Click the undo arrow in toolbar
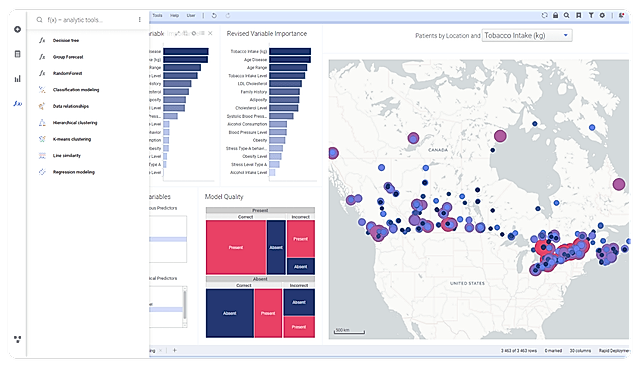This screenshot has width=640, height=368. (x=214, y=16)
